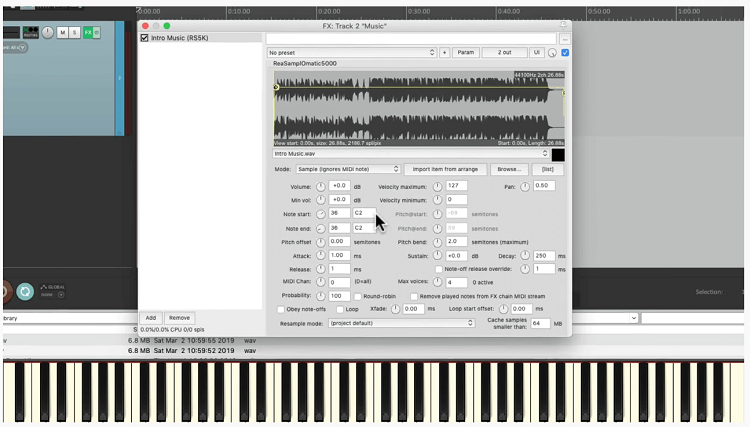This screenshot has height=427, width=750.
Task: Toggle the teal repeat button in transport
Action: click(25, 291)
